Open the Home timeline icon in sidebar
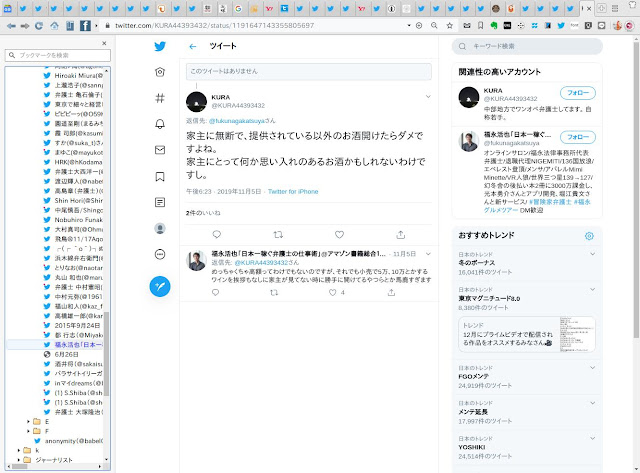 pyautogui.click(x=160, y=72)
